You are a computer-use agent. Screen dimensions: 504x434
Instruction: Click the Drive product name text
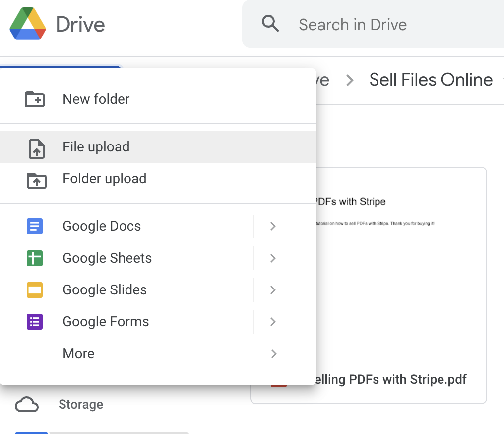[80, 24]
